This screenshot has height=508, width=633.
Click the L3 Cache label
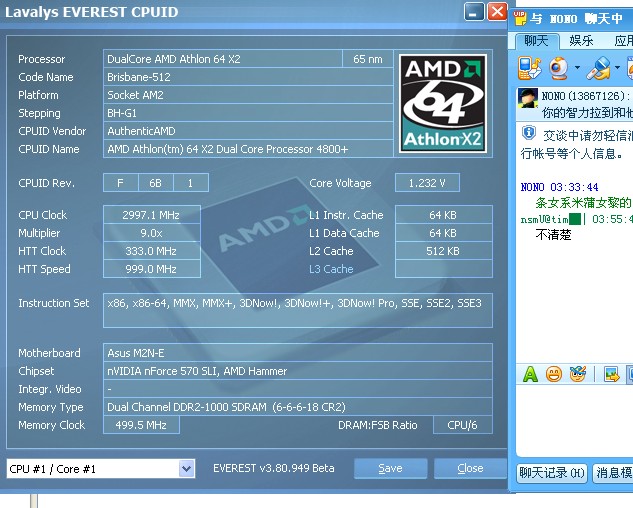click(331, 269)
